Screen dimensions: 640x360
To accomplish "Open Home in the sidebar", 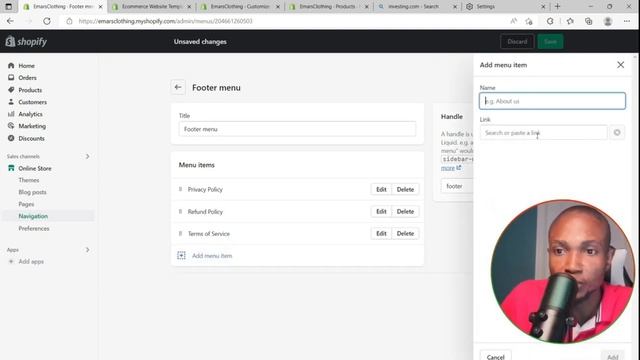I will 26,66.
